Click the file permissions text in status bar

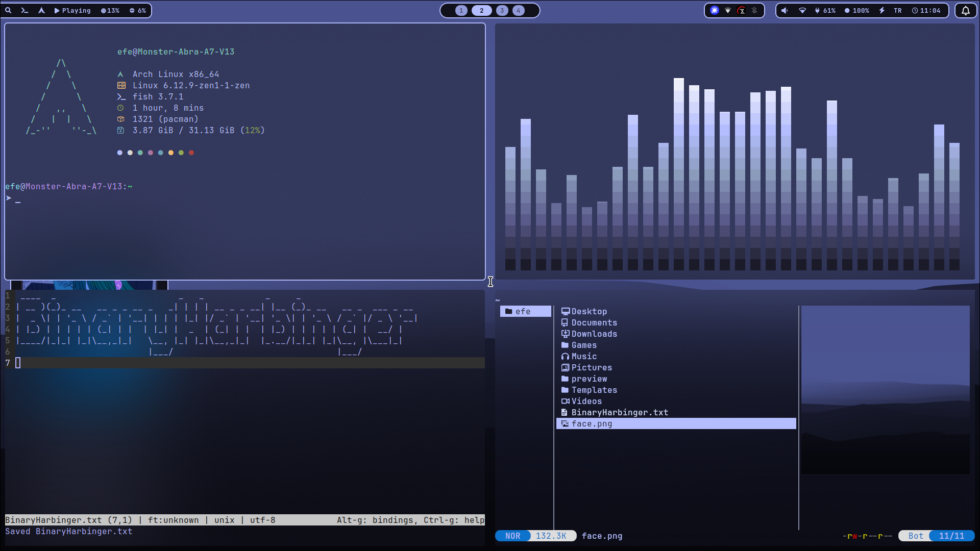(x=867, y=536)
